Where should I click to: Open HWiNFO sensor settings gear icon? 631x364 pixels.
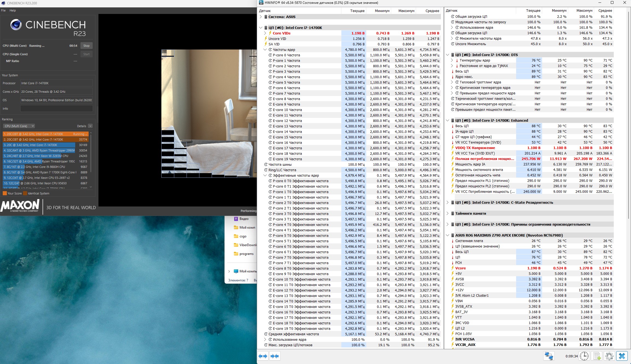tap(609, 356)
